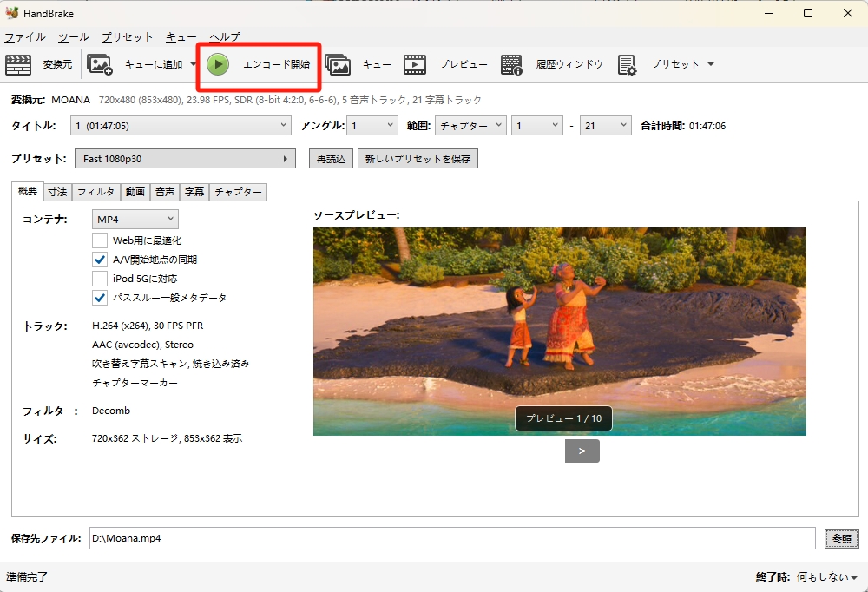Open the タイトル 1 (01:47:05) dropdown
868x592 pixels.
(181, 126)
